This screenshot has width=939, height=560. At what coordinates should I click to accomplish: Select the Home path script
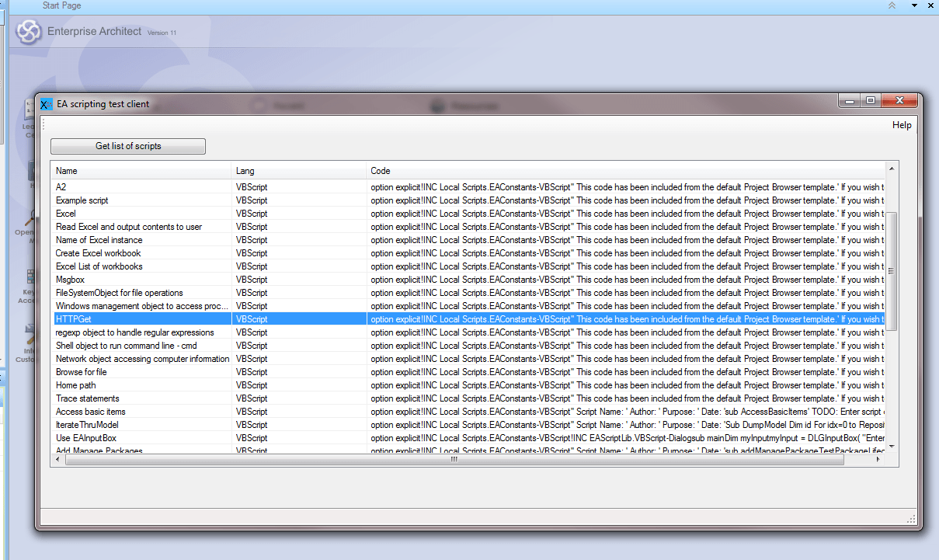point(76,385)
